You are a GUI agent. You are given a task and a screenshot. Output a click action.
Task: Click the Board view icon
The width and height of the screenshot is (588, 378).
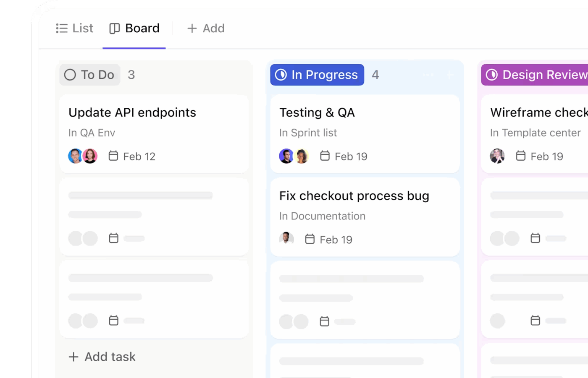pyautogui.click(x=115, y=28)
